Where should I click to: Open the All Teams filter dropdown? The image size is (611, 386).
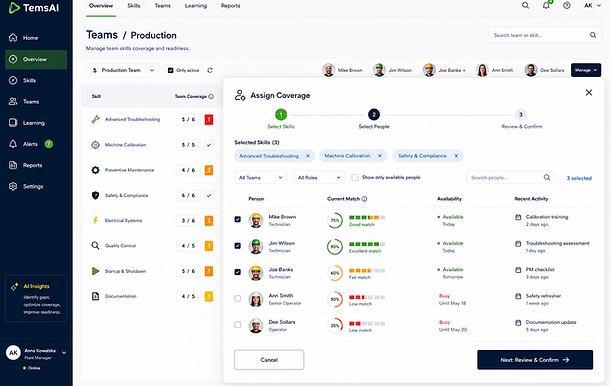click(x=260, y=178)
